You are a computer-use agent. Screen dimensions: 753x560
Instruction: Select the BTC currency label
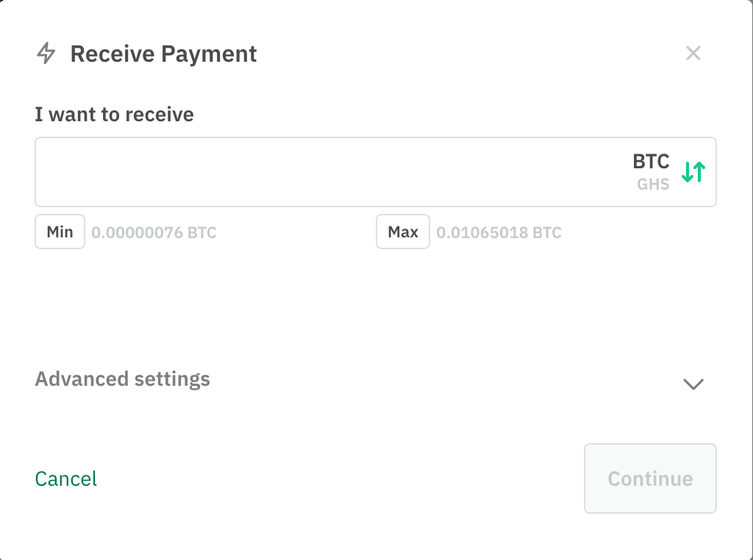(x=651, y=162)
